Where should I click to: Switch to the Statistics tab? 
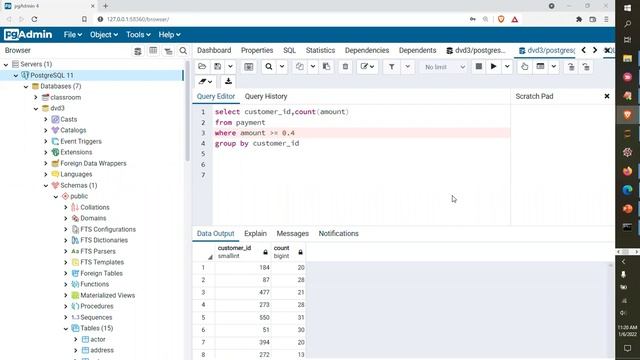(x=320, y=50)
